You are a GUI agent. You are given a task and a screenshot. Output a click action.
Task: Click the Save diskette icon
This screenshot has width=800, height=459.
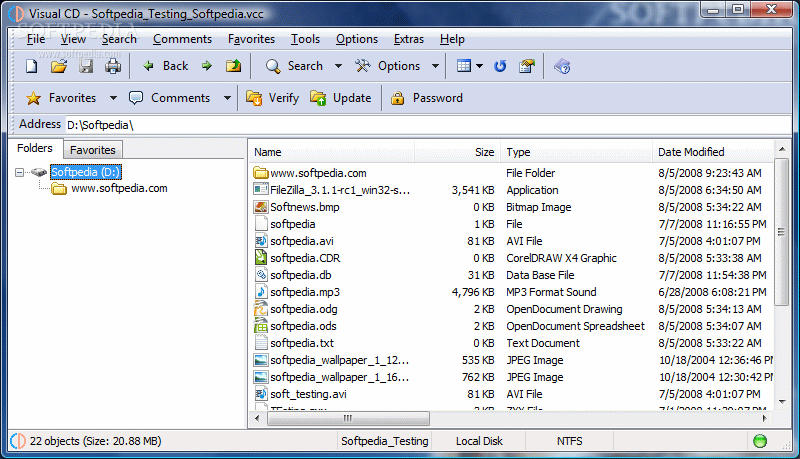coord(86,66)
